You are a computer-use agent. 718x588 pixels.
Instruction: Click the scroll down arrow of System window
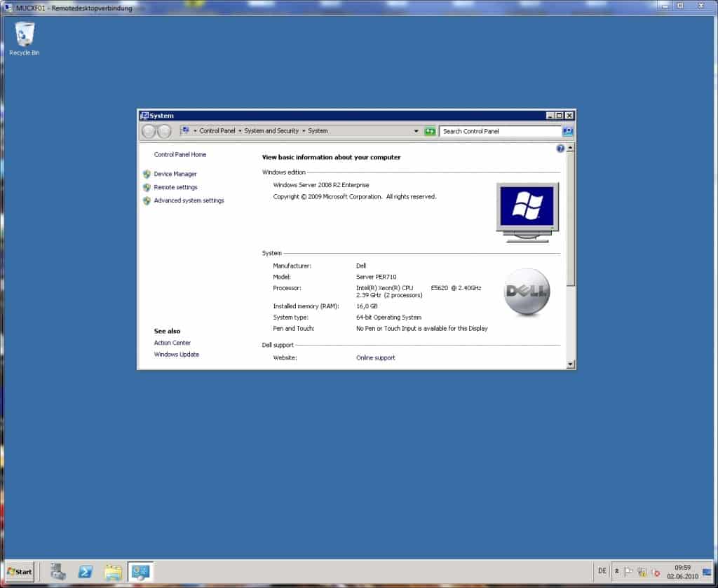click(570, 364)
